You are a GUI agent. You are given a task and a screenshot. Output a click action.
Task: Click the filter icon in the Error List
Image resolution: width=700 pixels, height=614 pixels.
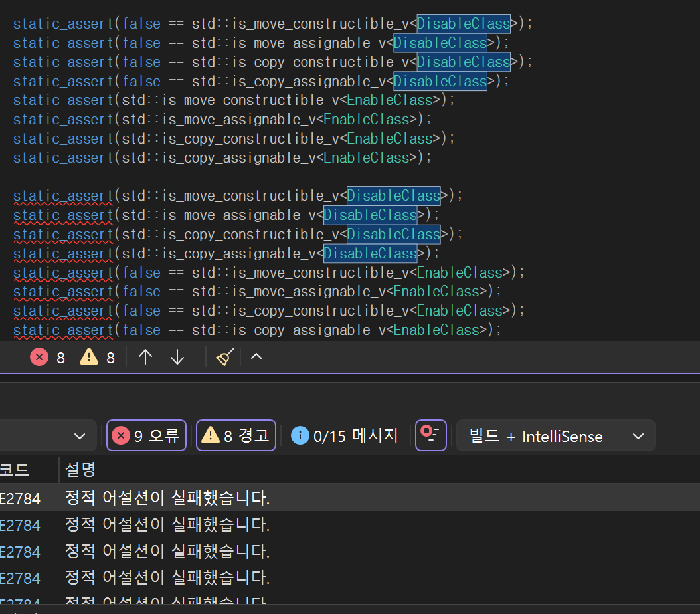tap(430, 435)
